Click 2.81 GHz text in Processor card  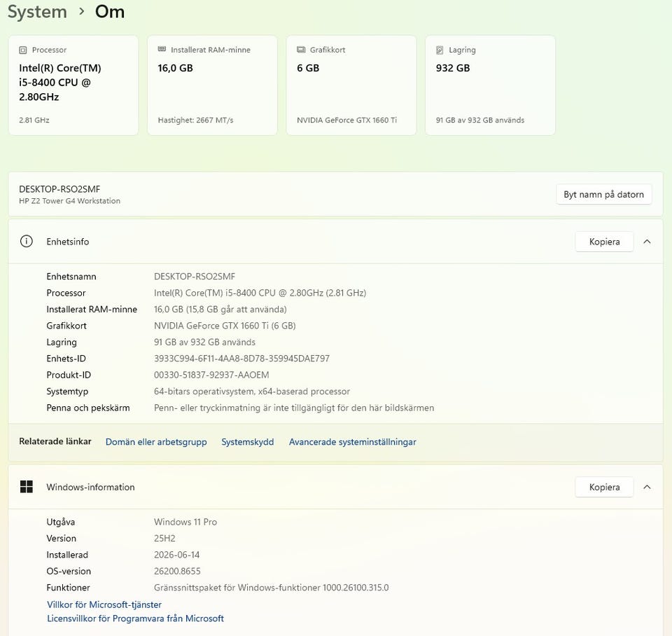point(34,120)
